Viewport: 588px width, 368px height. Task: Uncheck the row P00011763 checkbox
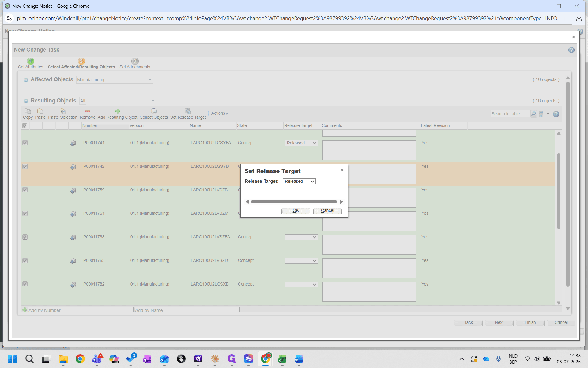click(25, 237)
